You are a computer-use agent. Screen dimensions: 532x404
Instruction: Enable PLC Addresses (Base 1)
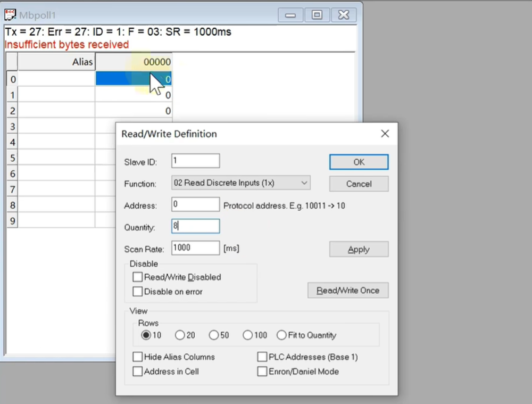[262, 357]
